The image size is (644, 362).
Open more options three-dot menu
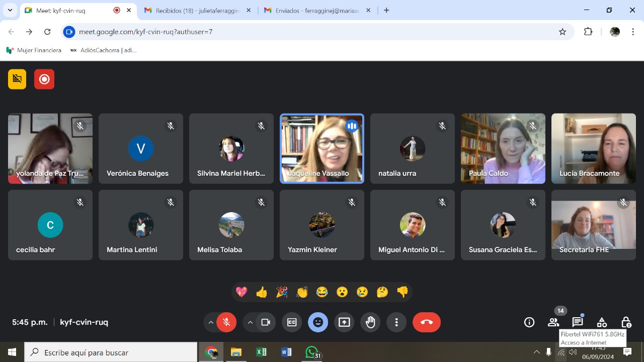pos(396,322)
